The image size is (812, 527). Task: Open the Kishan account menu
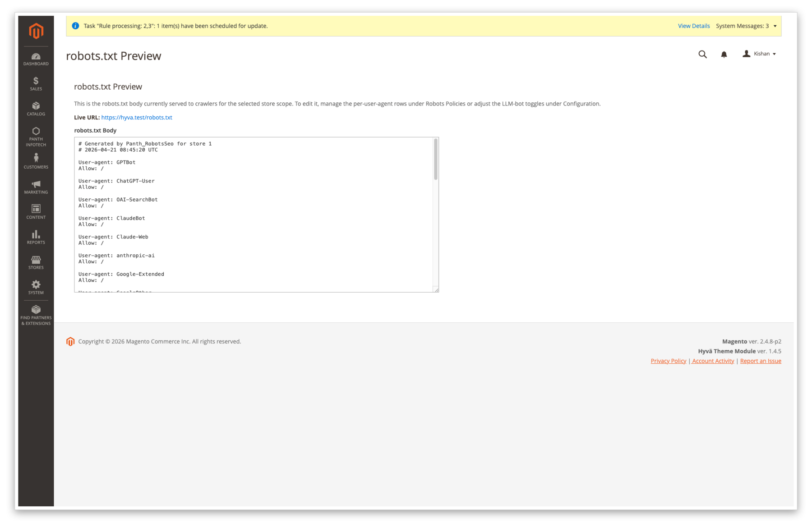click(x=759, y=54)
